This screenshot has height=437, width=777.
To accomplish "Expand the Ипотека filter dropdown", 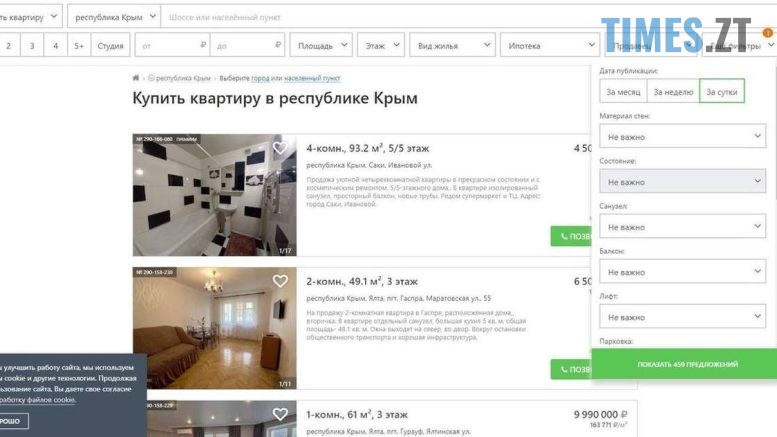I will point(550,45).
